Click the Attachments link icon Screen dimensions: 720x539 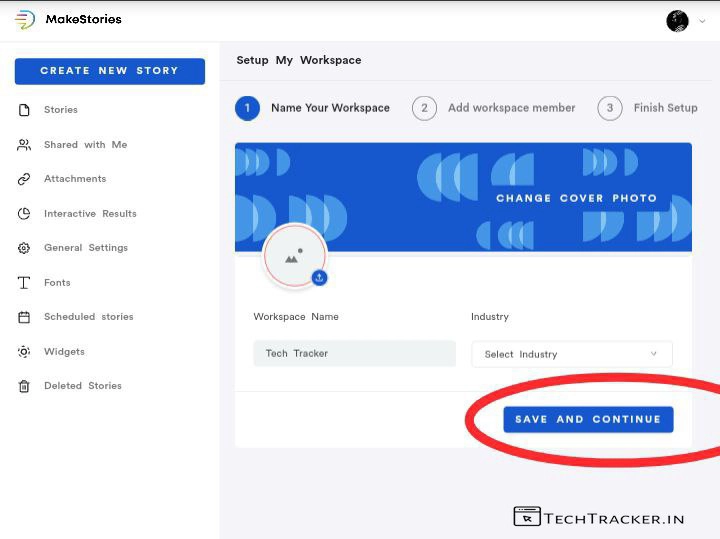[x=24, y=179]
